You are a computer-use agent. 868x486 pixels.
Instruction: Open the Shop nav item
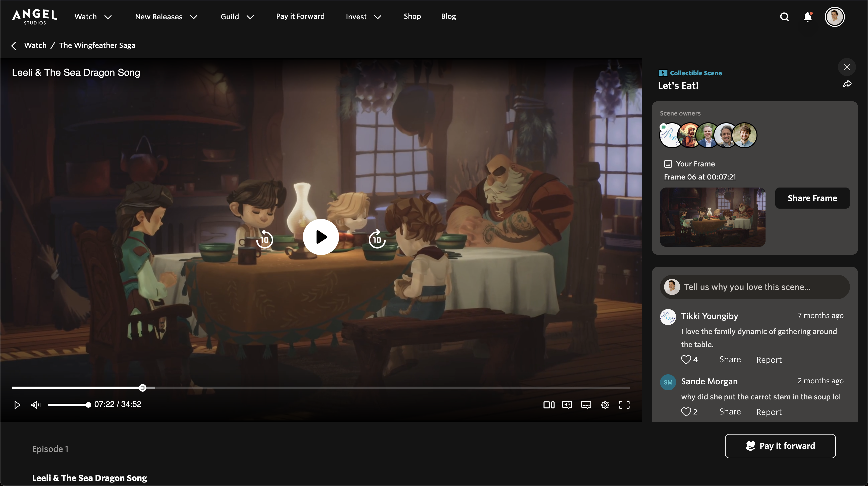412,16
